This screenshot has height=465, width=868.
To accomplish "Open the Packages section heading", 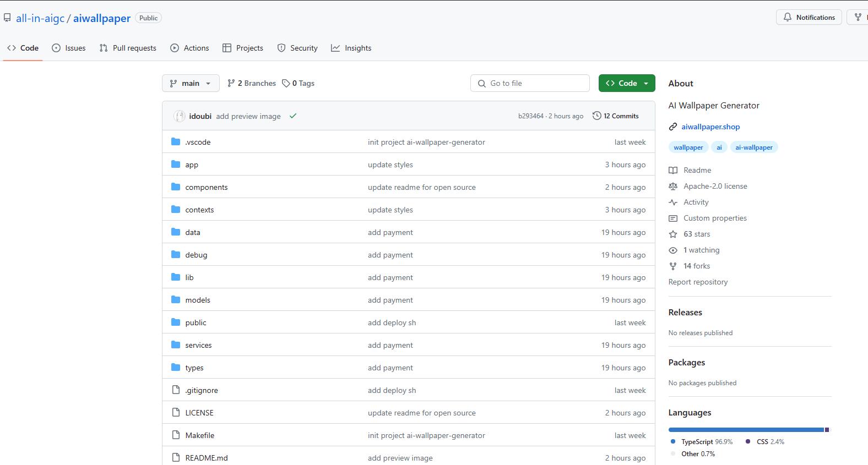I will pos(687,362).
